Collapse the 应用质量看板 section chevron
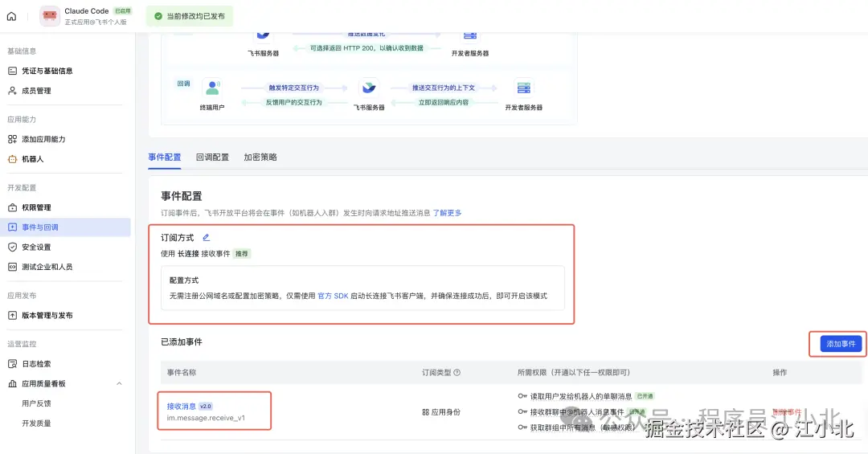 pos(119,383)
